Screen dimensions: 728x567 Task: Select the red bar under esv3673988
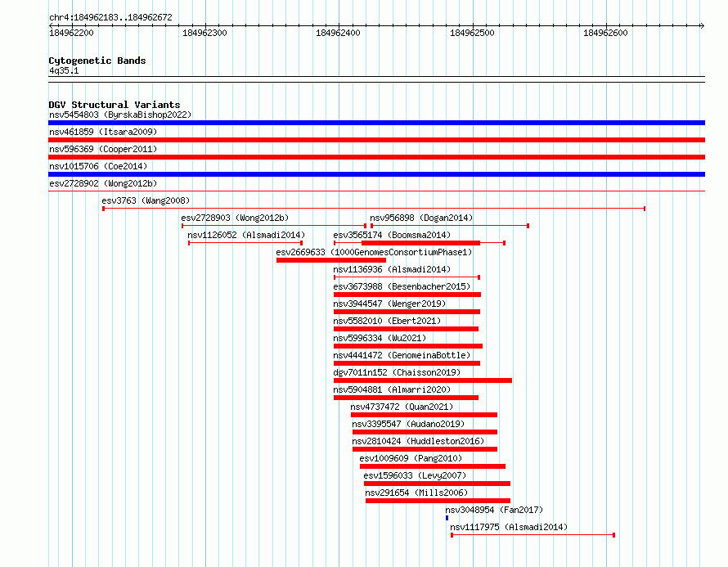407,295
